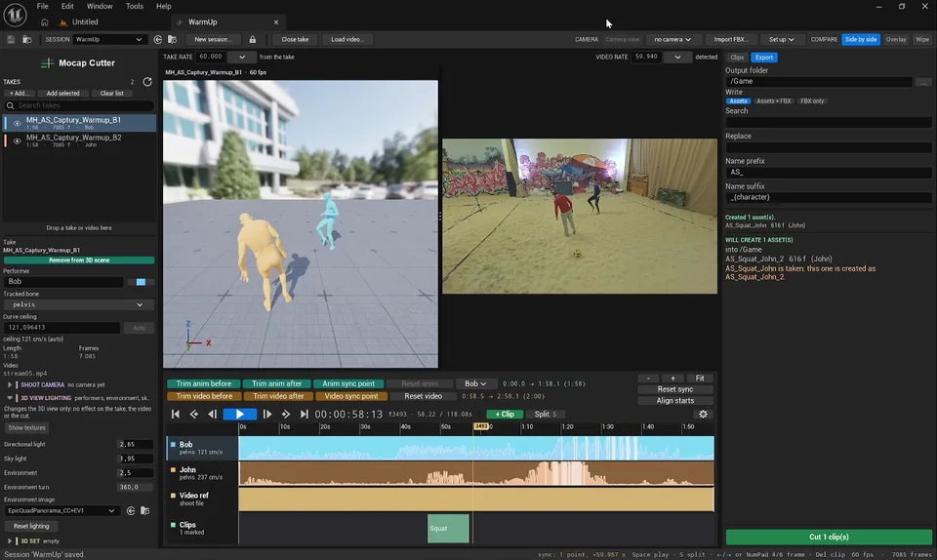Open the TAKE RATE dropdown arrow
The width and height of the screenshot is (937, 560).
click(x=242, y=58)
